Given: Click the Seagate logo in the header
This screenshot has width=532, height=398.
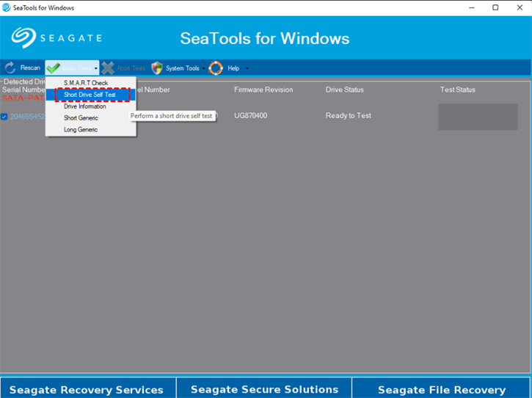Looking at the screenshot, I should 57,38.
